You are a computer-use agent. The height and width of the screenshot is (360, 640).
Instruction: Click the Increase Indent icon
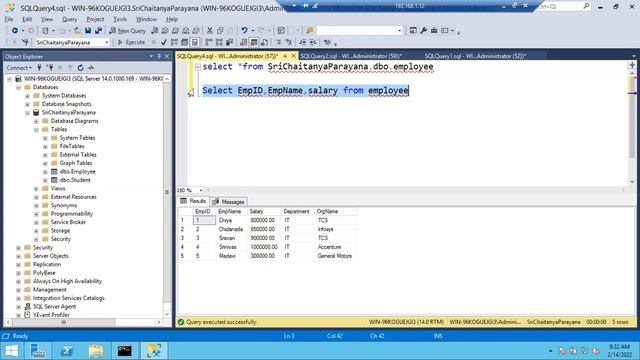tap(313, 42)
